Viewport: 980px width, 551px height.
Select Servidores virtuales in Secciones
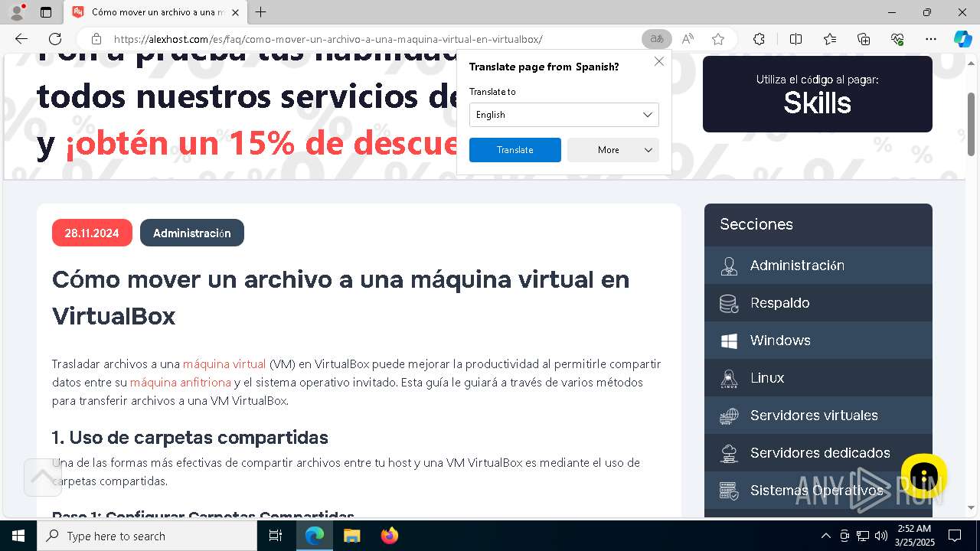click(x=818, y=416)
